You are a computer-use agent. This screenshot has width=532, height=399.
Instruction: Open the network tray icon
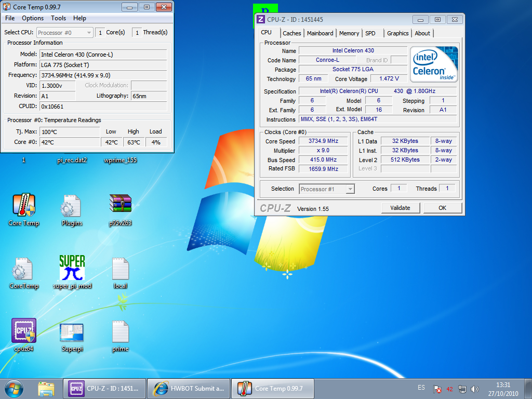(462, 389)
